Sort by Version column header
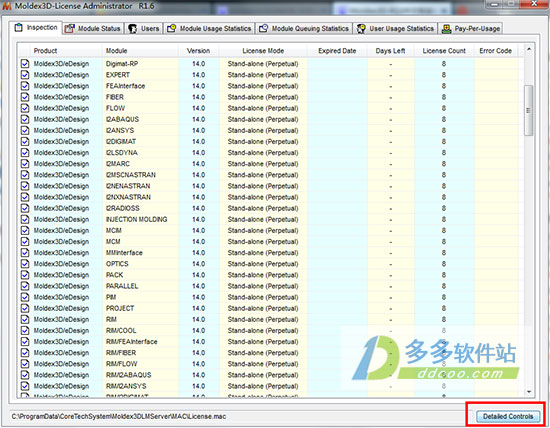Image resolution: width=550 pixels, height=428 pixels. (199, 51)
